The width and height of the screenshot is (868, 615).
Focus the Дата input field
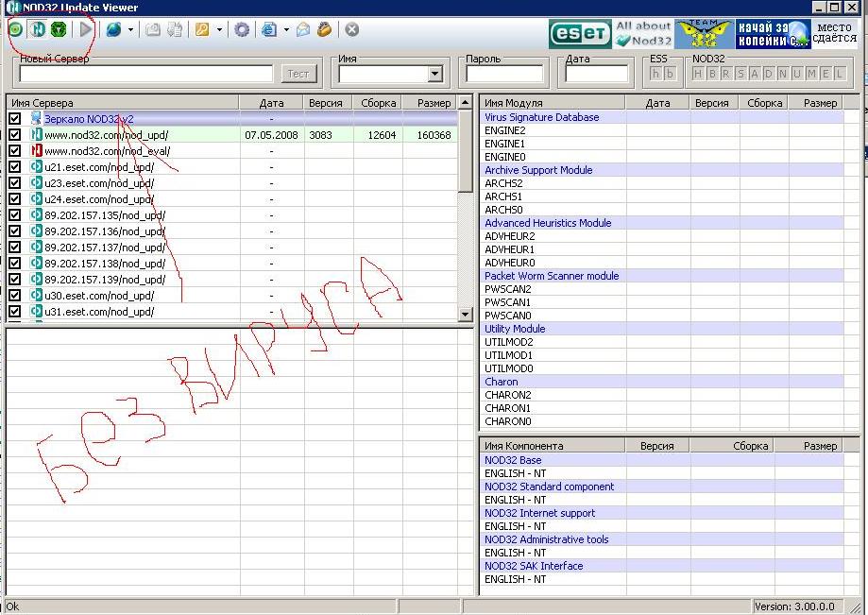(597, 74)
